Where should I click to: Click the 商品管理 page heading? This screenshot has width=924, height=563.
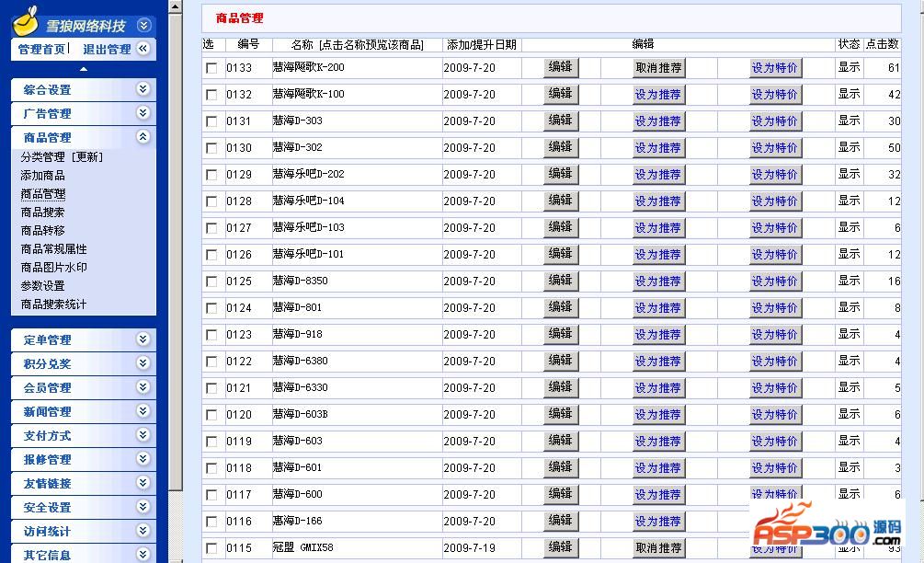(239, 18)
